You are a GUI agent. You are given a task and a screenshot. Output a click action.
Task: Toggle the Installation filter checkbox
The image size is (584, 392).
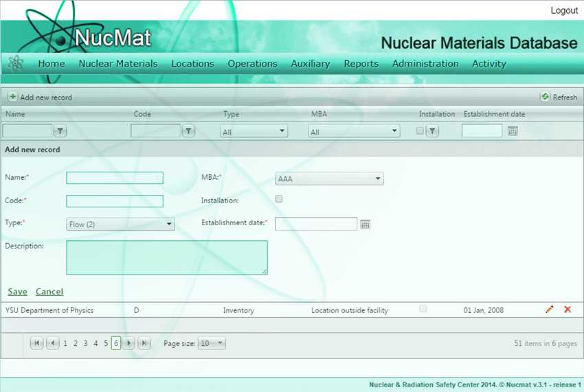(x=420, y=130)
